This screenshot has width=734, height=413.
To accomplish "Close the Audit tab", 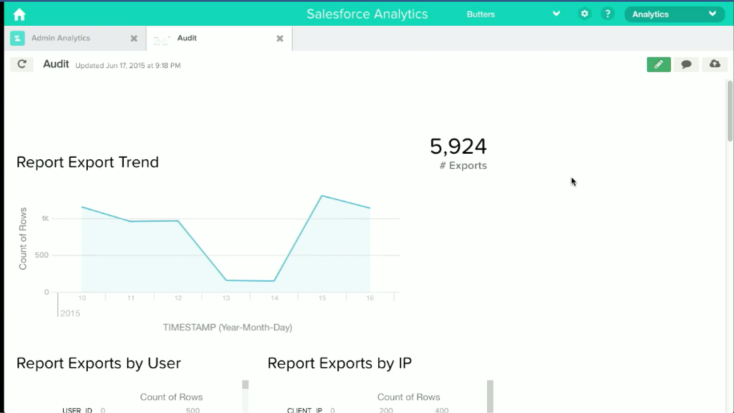I will click(279, 38).
